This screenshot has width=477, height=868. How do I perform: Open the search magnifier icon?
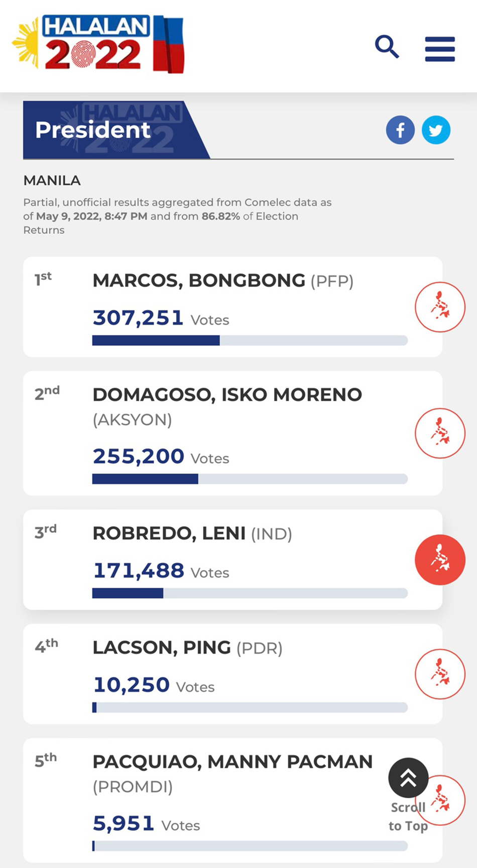pyautogui.click(x=387, y=47)
